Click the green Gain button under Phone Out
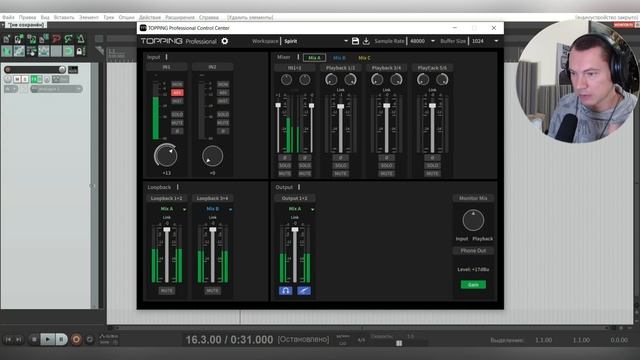 [473, 284]
